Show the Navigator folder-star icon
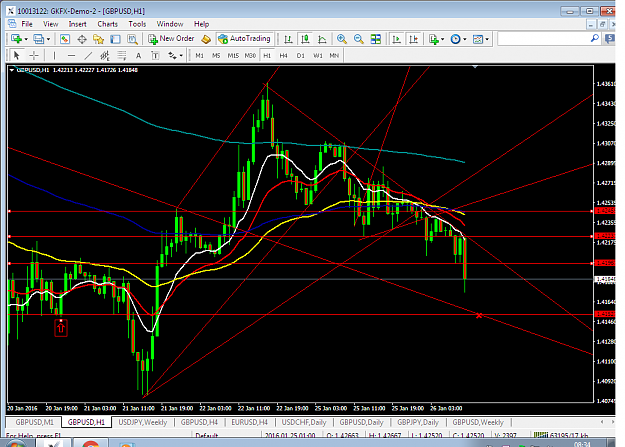The width and height of the screenshot is (625, 447). (x=98, y=39)
